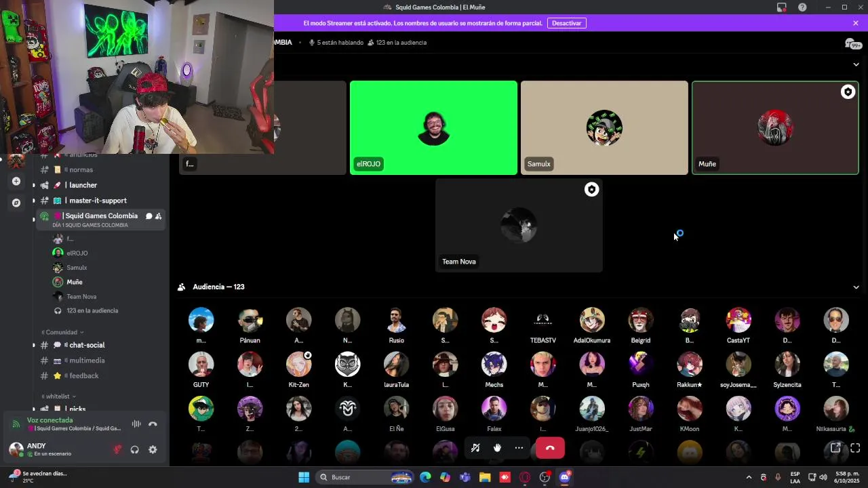Dismiss the Streamer mode banner

click(x=856, y=23)
